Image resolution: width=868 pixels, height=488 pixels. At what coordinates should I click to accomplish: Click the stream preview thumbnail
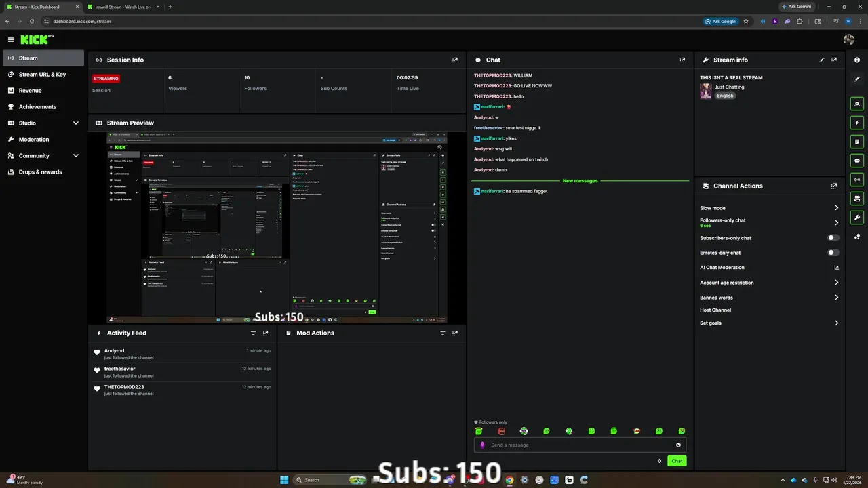tap(277, 228)
